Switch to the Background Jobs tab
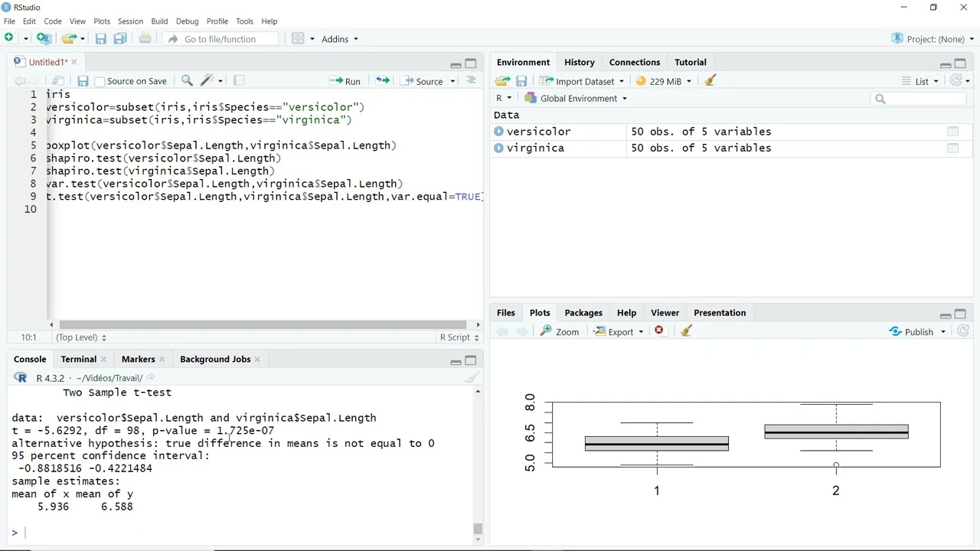The image size is (980, 551). (x=215, y=359)
